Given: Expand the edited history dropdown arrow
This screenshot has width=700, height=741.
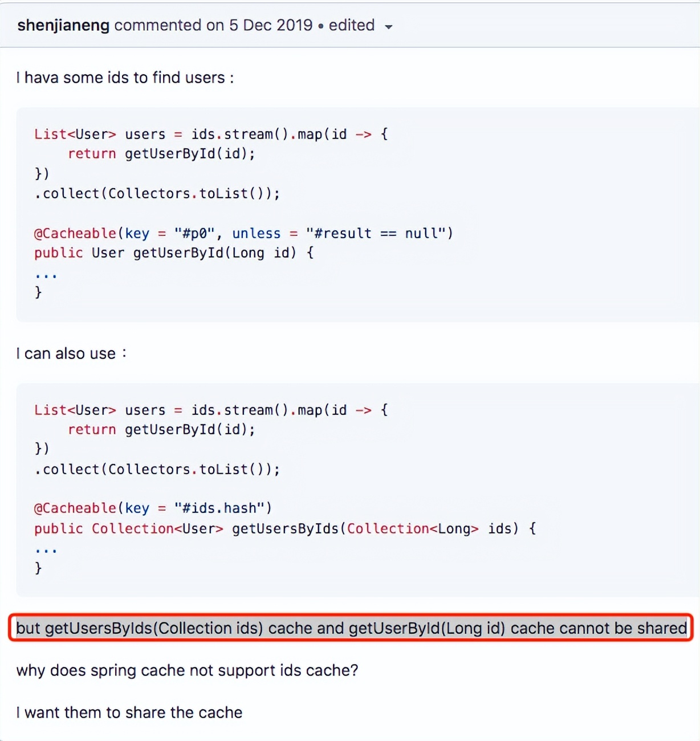Looking at the screenshot, I should point(389,27).
